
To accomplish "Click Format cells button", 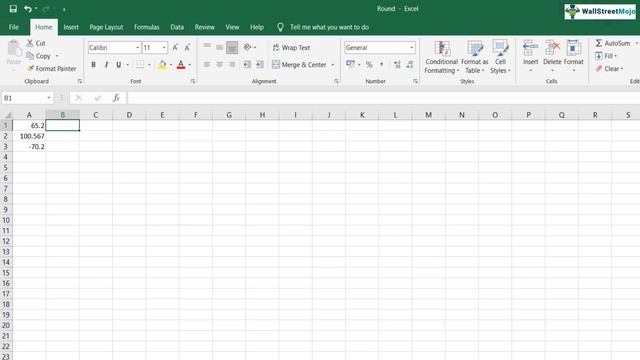I will point(573,56).
